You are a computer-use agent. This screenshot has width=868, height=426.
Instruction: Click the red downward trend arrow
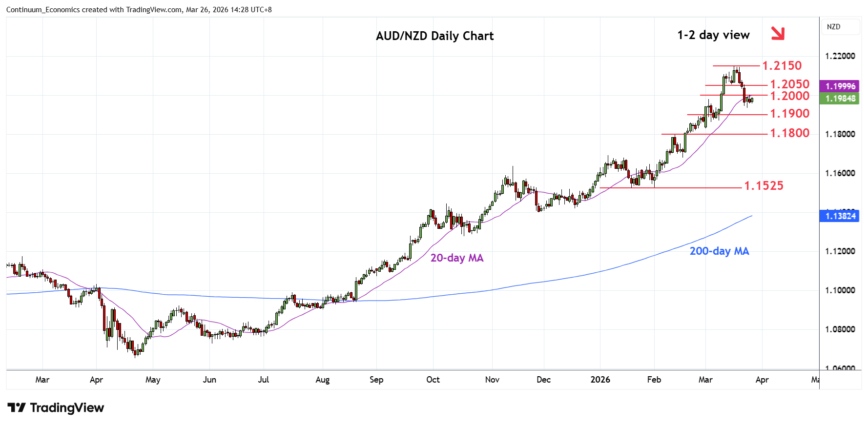(777, 33)
